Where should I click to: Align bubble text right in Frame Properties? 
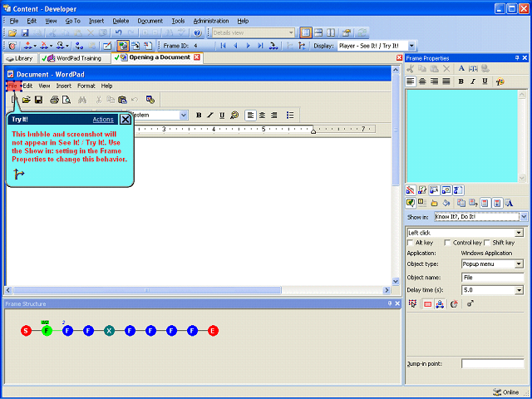point(434,81)
